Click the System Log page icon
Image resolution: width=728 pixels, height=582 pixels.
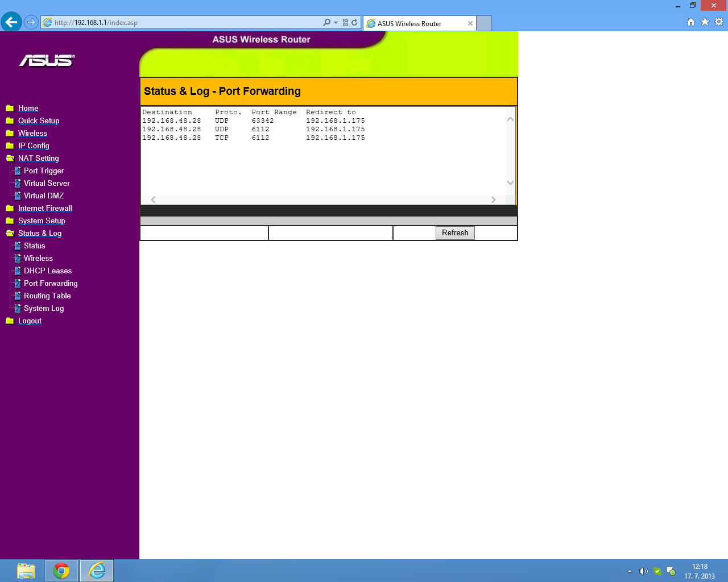(x=18, y=308)
